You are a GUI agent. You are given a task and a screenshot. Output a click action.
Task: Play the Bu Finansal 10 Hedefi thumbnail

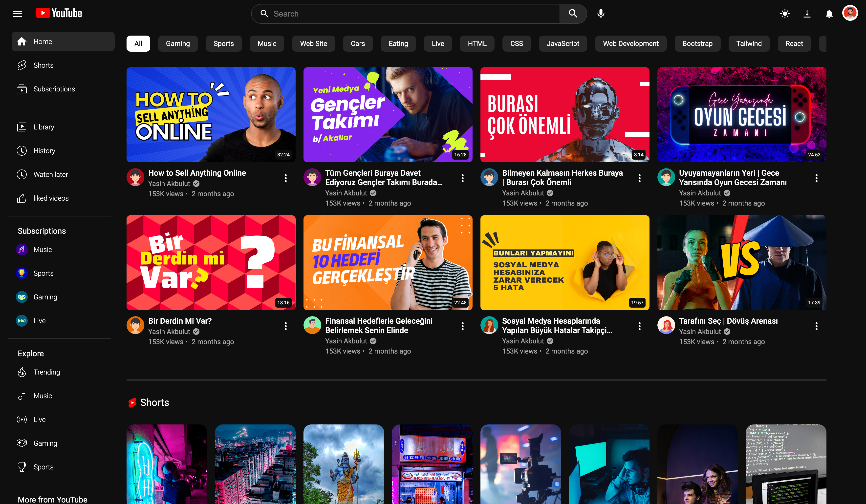[388, 263]
